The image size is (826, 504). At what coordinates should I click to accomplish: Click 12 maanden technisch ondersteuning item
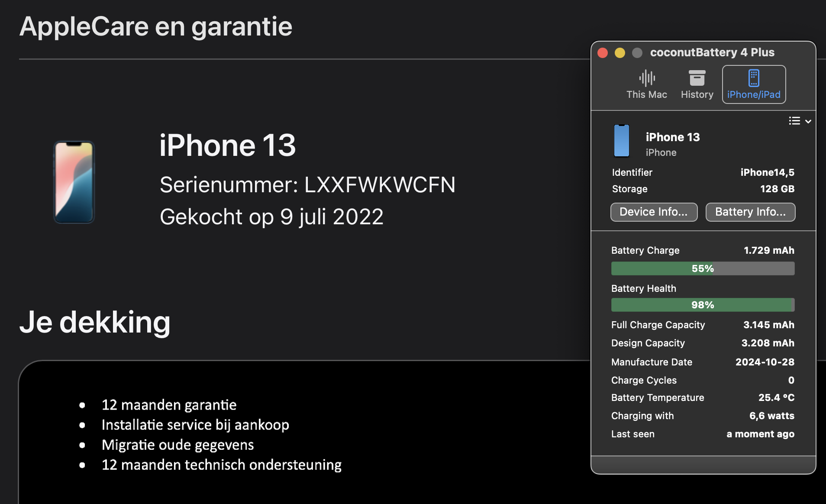tap(221, 465)
